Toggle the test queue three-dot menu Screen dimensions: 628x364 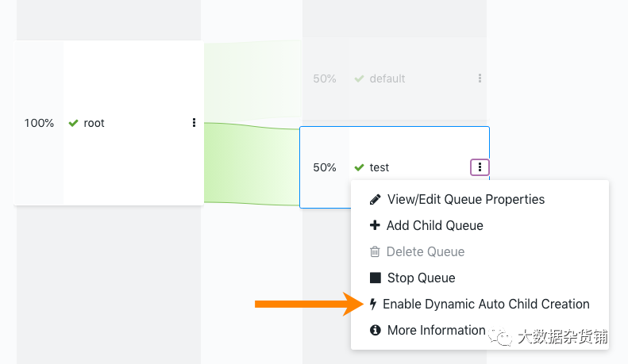pos(480,167)
